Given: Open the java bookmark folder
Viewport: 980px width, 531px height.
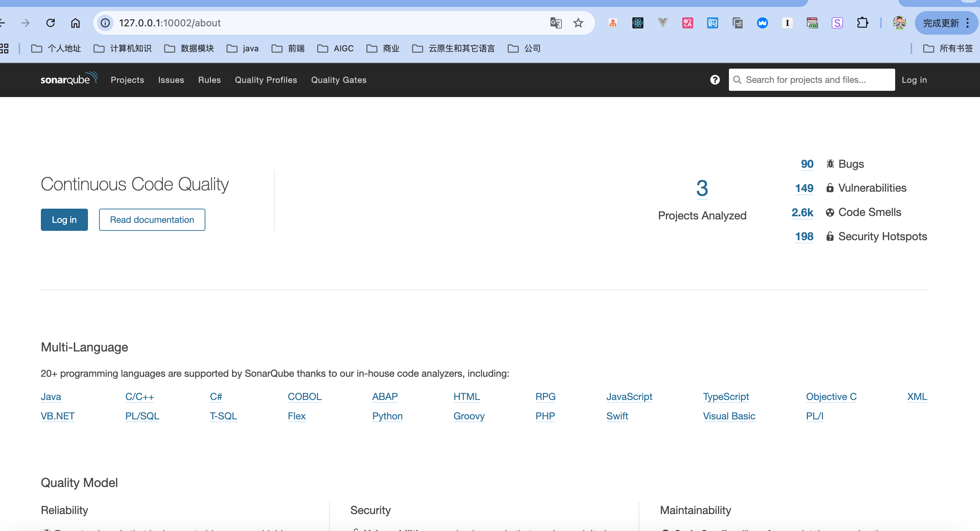Looking at the screenshot, I should pos(242,49).
